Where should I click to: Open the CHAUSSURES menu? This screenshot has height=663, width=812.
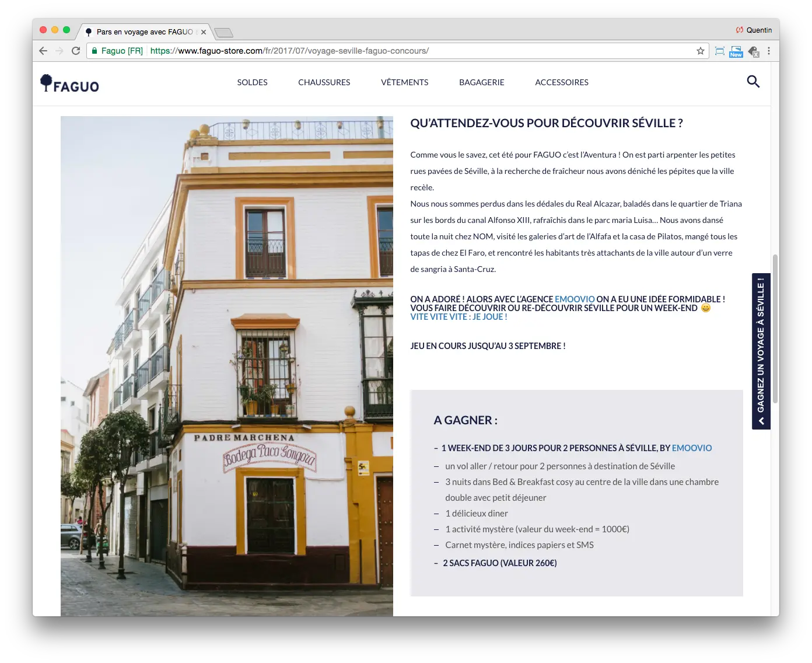point(324,82)
